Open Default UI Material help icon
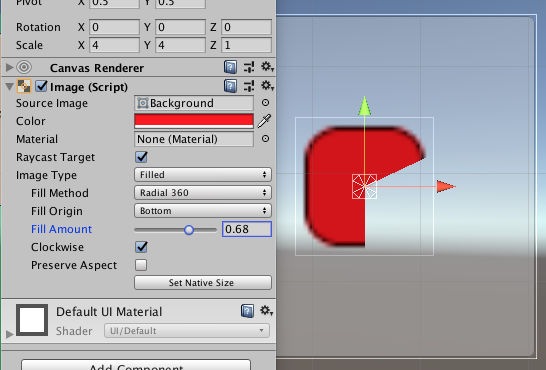This screenshot has height=370, width=546. pos(247,311)
